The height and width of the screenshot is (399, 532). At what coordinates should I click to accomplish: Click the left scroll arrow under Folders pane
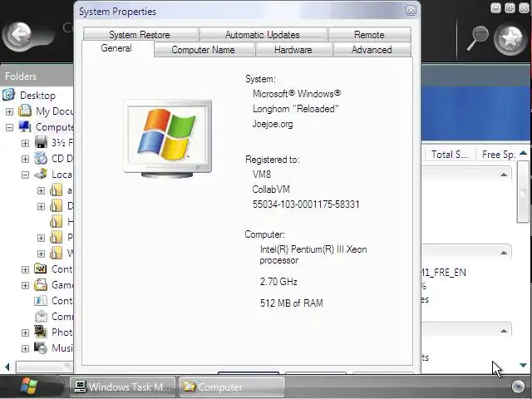(7, 367)
